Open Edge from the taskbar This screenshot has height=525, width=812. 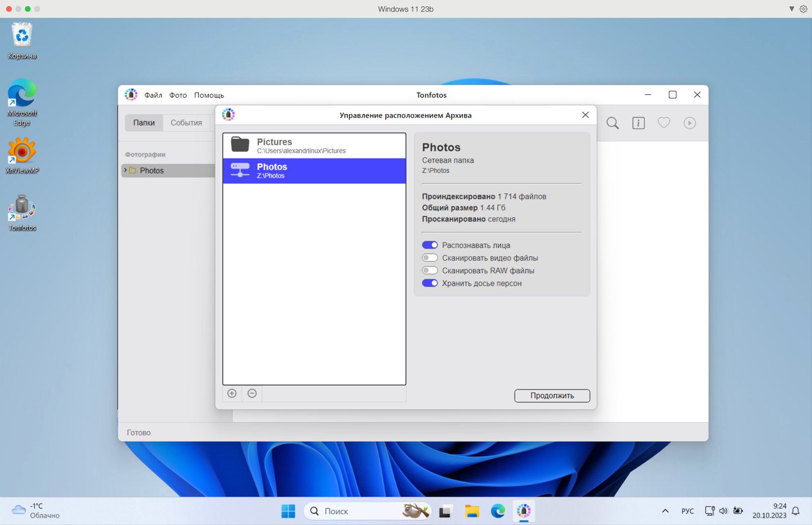pyautogui.click(x=498, y=511)
